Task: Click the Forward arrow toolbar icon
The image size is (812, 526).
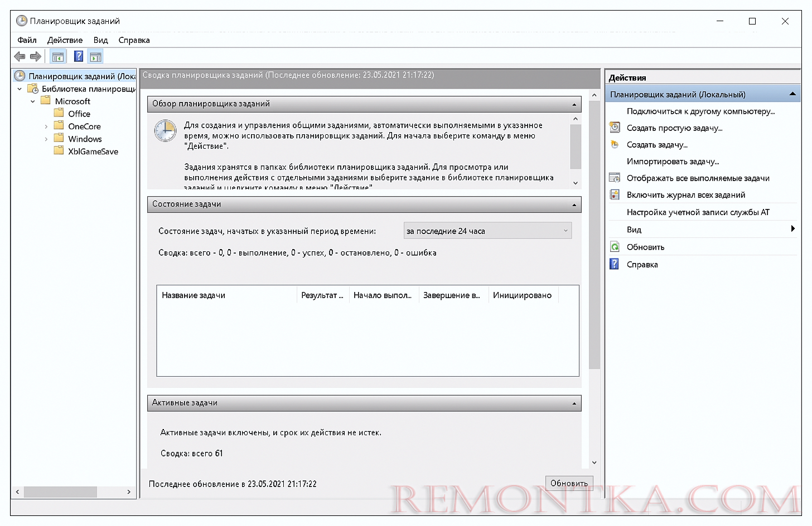Action: coord(36,56)
